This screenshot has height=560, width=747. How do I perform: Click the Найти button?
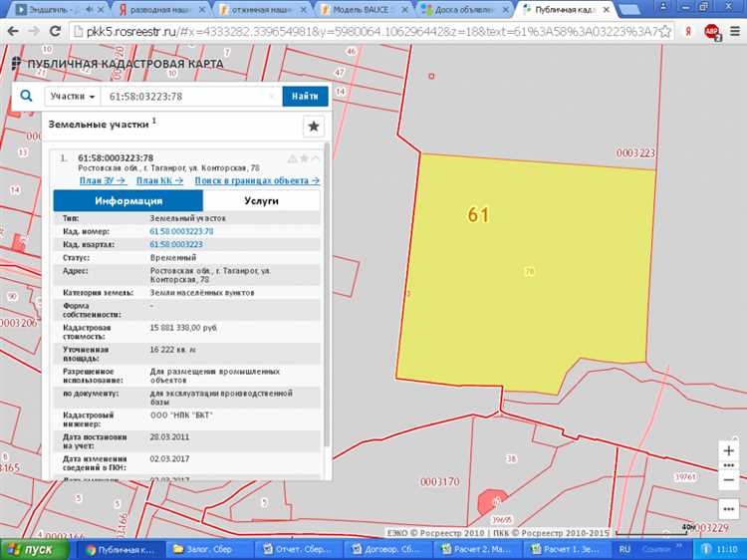click(x=305, y=97)
